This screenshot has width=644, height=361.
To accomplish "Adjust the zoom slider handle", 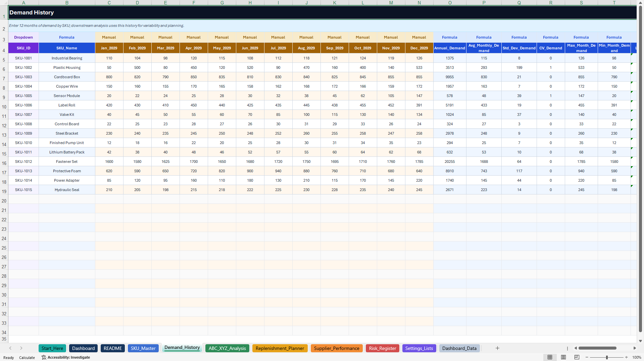I will pos(607,357).
